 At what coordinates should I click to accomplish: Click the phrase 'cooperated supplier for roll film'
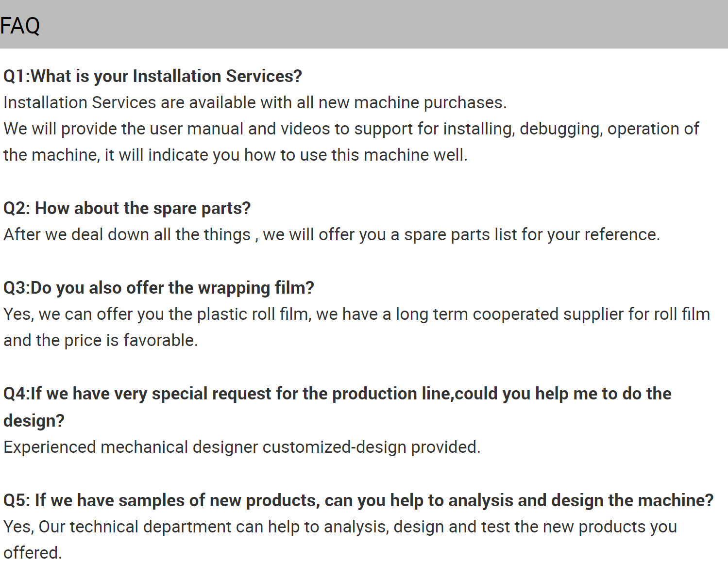[x=591, y=314]
